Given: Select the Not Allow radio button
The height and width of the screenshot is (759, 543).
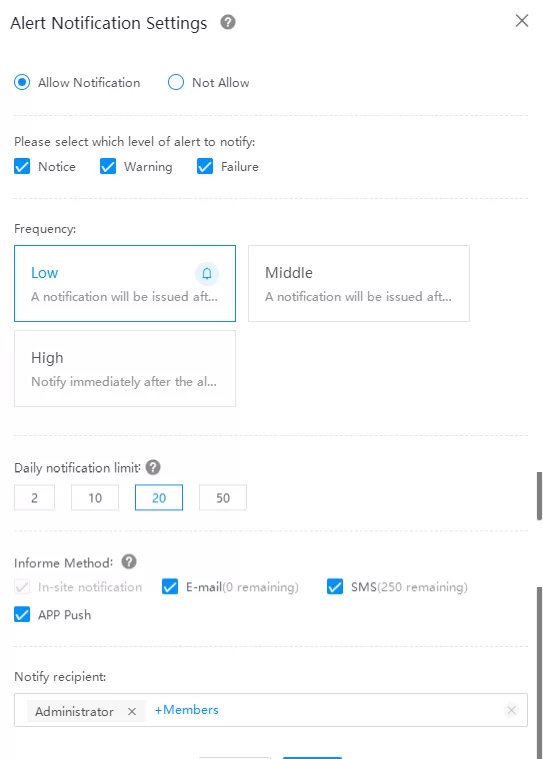Looking at the screenshot, I should (x=176, y=82).
